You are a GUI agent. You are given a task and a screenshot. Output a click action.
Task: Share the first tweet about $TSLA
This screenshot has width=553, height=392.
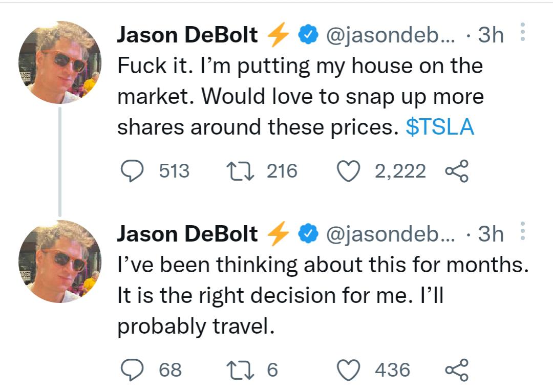click(457, 171)
